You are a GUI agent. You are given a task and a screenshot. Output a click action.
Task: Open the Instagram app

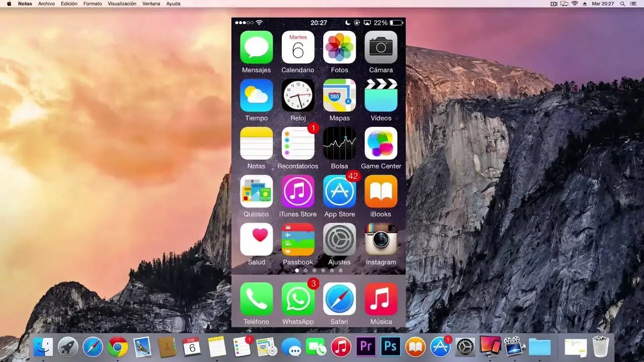pyautogui.click(x=381, y=239)
